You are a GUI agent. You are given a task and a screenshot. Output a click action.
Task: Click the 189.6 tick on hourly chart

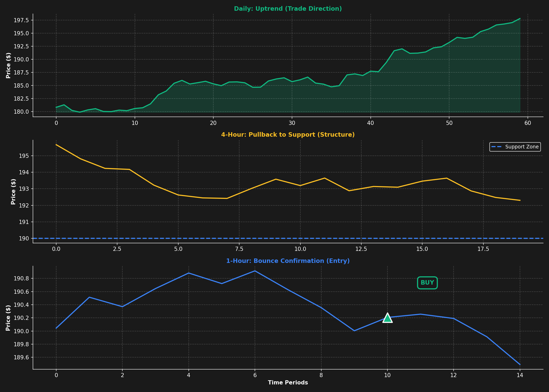point(22,358)
